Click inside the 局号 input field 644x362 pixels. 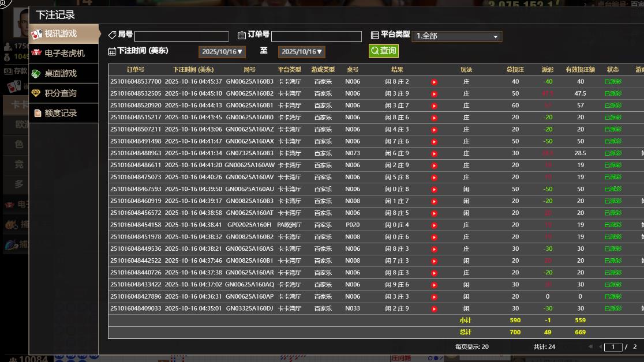181,37
